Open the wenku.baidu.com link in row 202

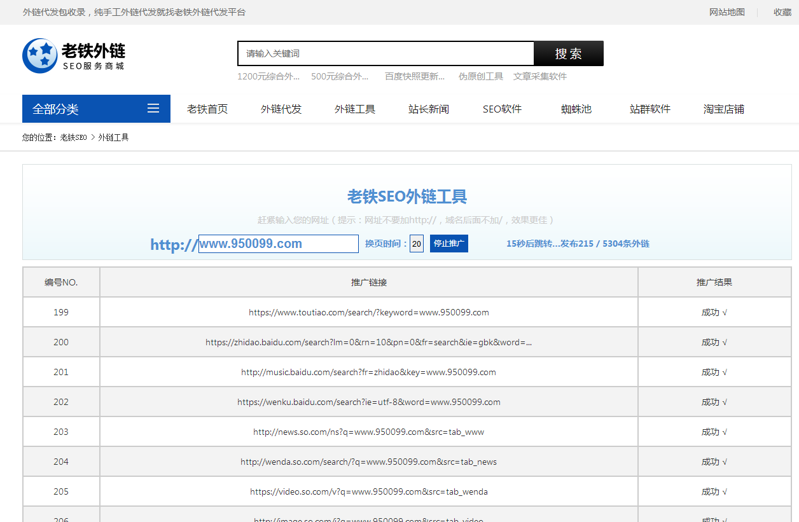coord(369,402)
